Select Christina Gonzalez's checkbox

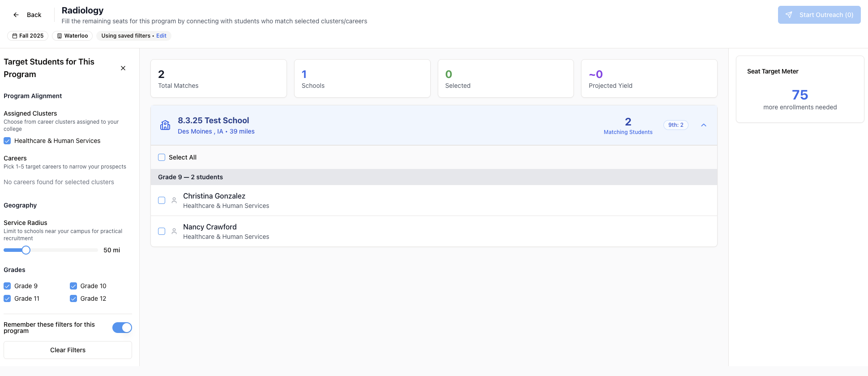162,200
